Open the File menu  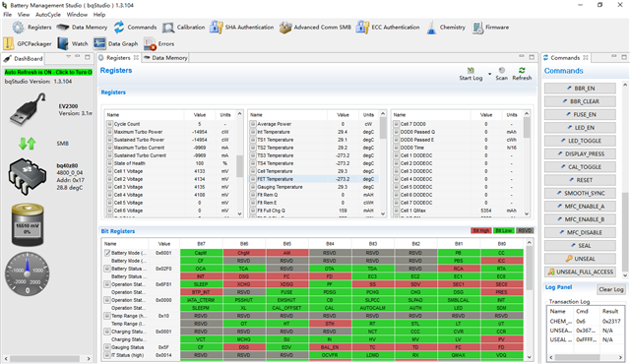point(8,15)
